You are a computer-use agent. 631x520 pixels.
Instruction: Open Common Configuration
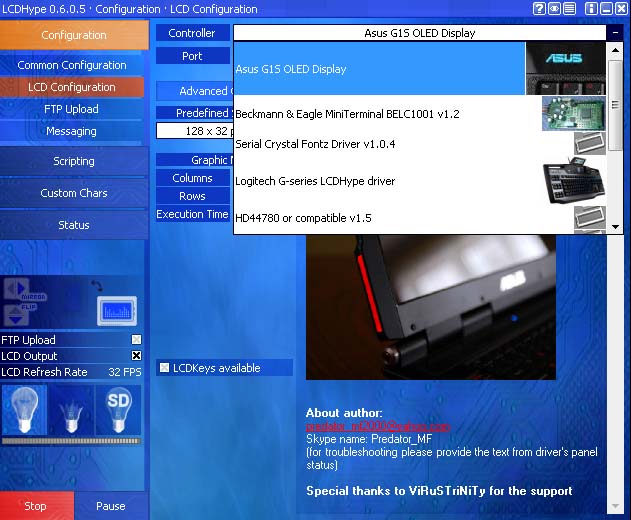tap(72, 65)
